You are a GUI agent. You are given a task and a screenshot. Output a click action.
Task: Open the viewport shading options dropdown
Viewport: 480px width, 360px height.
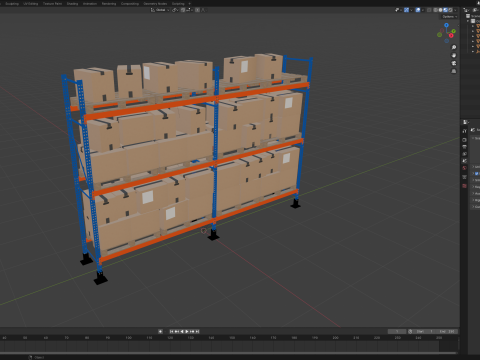[455, 10]
